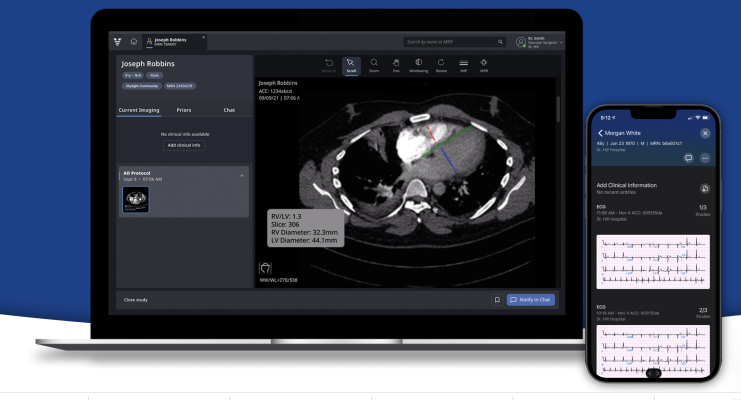Go back from Morgan White on phone
Screen dimensions: 741x400
[x=601, y=133]
